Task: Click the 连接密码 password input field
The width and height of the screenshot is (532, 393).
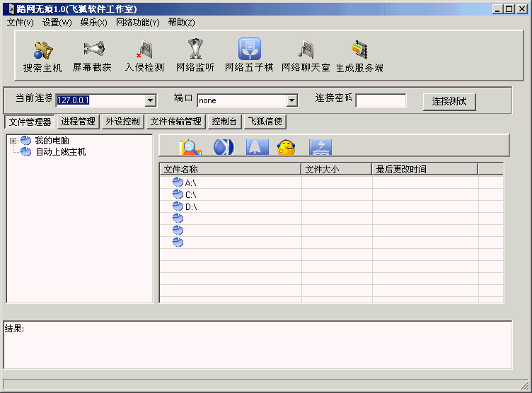Action: point(381,101)
